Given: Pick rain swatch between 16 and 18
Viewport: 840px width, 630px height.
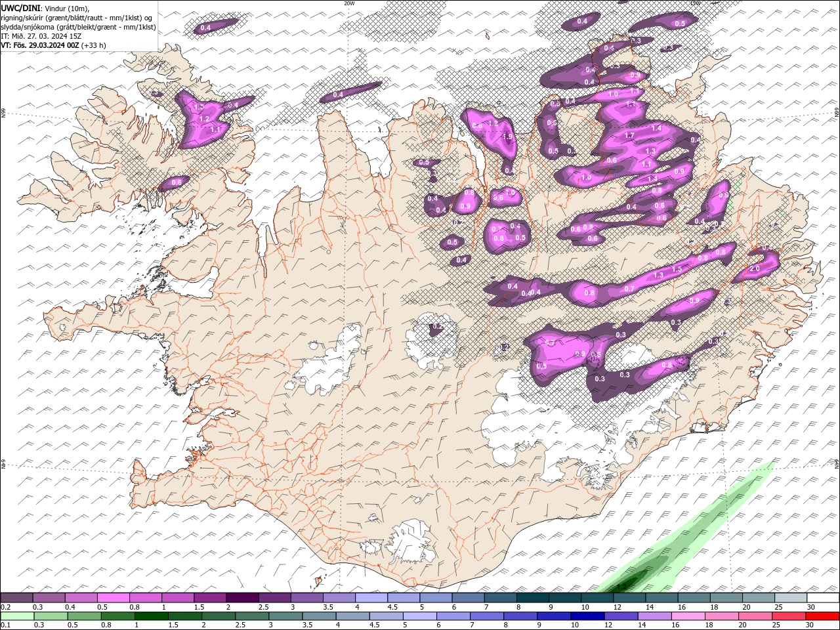Looking at the screenshot, I should pos(689,616).
